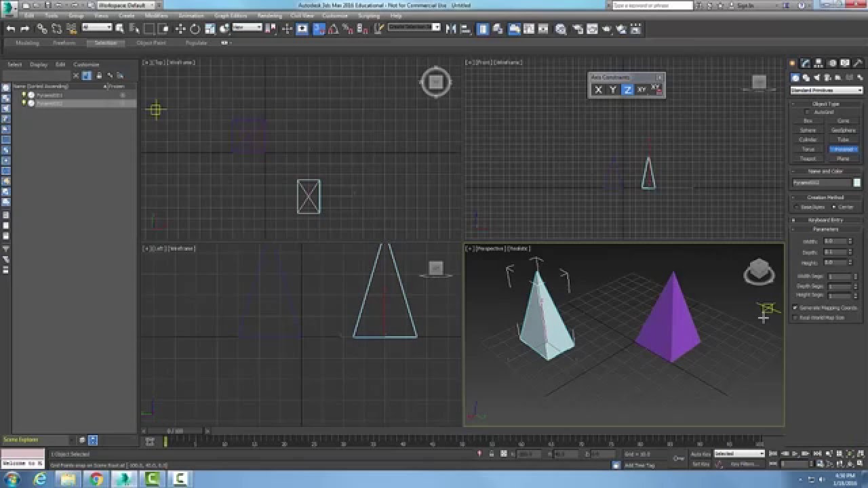Switch to the Freeform ribbon tab

[64, 43]
